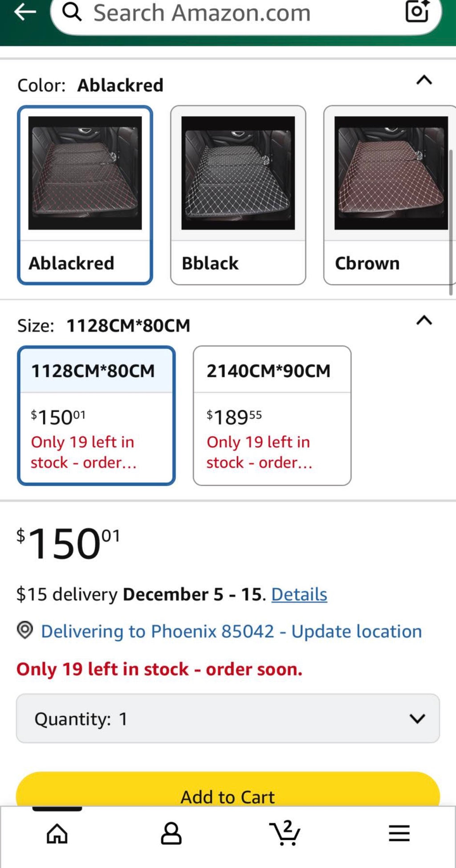Screen dimensions: 456x868
Task: Select the Ablackred color swatch thumbnail
Action: (85, 173)
